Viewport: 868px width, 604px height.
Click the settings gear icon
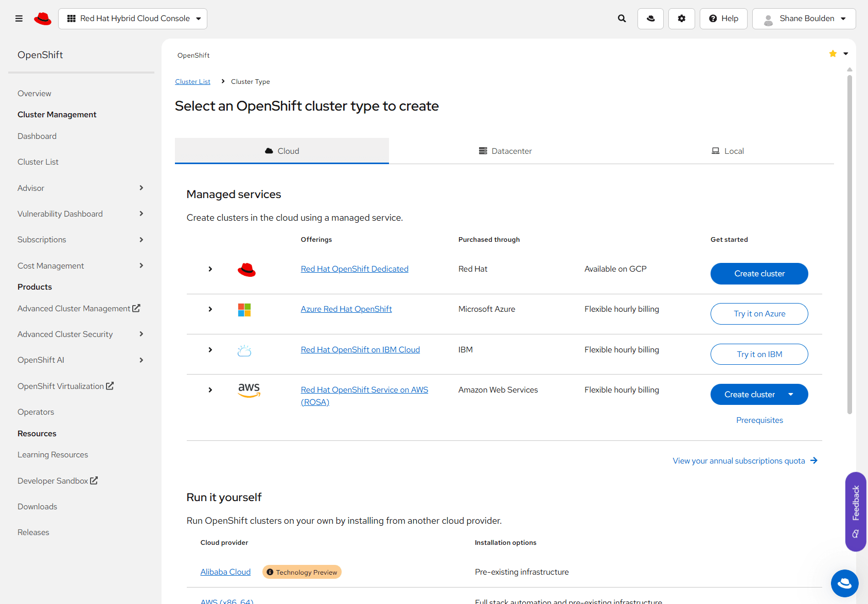tap(681, 19)
